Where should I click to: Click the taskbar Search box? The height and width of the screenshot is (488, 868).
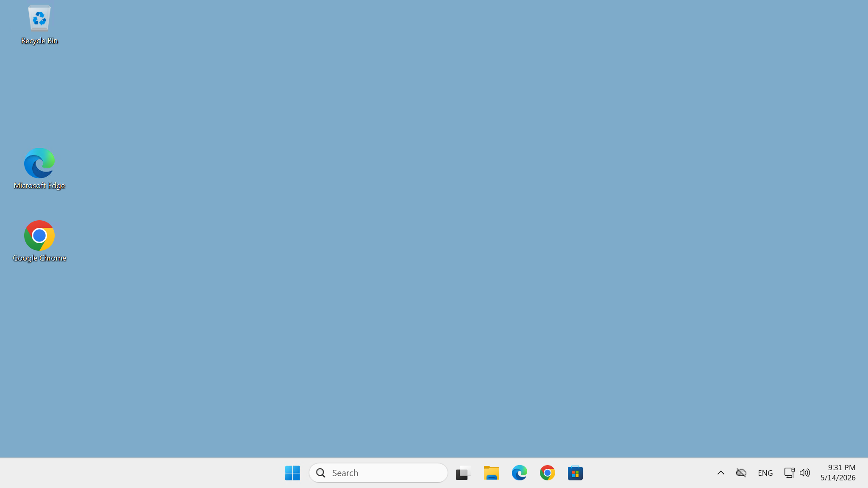coord(378,473)
